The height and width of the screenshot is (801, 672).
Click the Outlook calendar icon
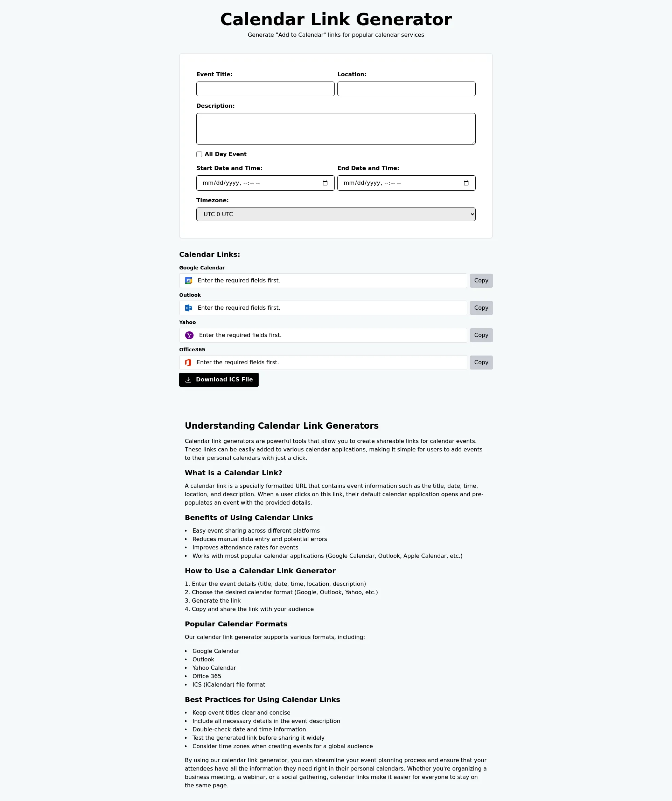coord(189,308)
